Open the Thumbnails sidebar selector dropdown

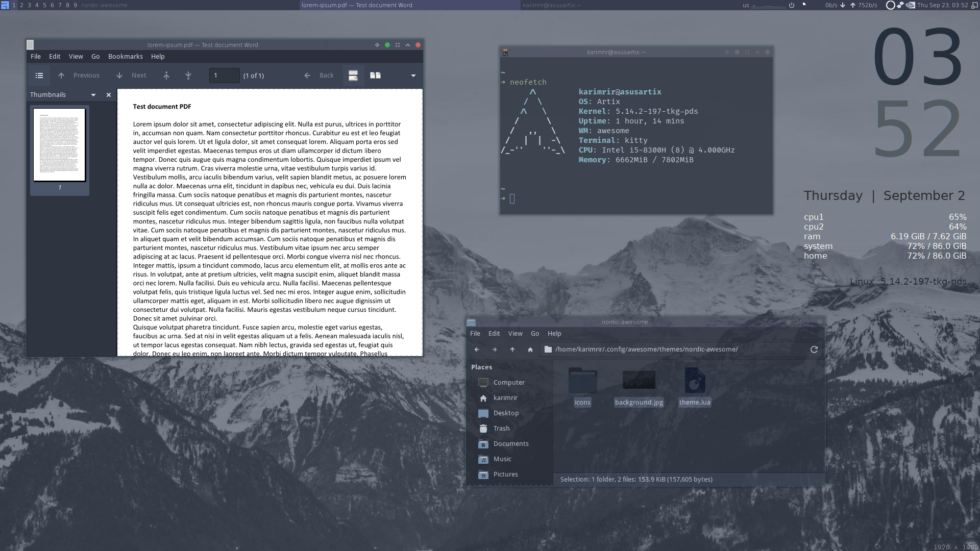pos(93,95)
